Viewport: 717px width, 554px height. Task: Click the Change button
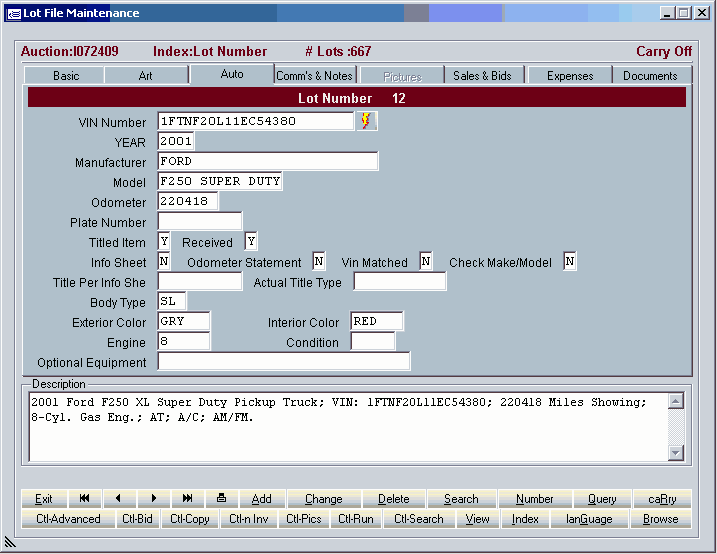[x=324, y=499]
